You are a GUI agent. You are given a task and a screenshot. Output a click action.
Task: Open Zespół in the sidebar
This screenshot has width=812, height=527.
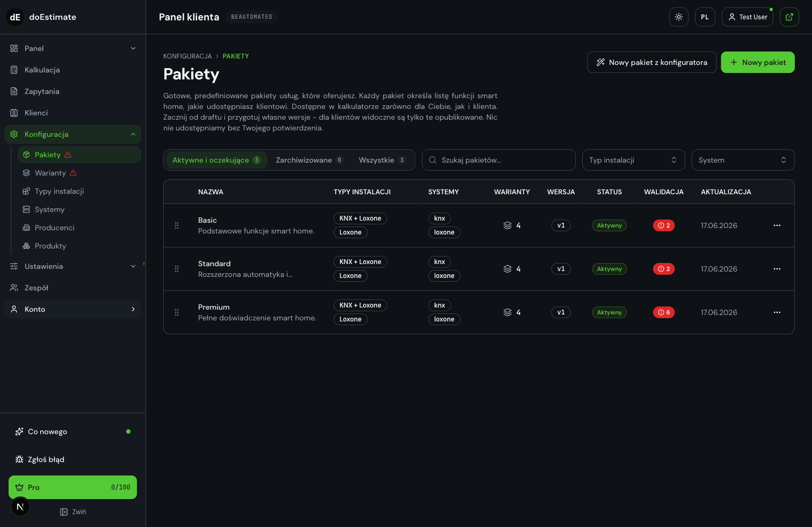[73, 288]
